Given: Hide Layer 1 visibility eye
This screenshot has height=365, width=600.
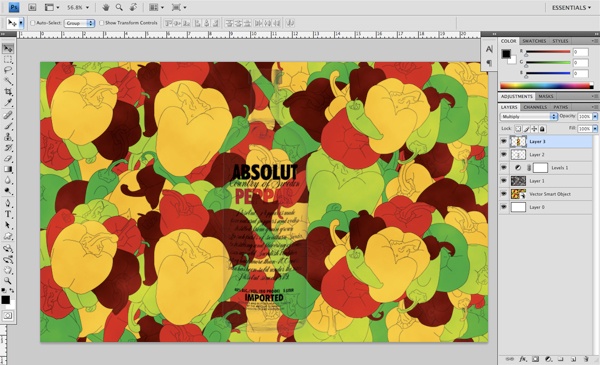Looking at the screenshot, I should coord(504,181).
